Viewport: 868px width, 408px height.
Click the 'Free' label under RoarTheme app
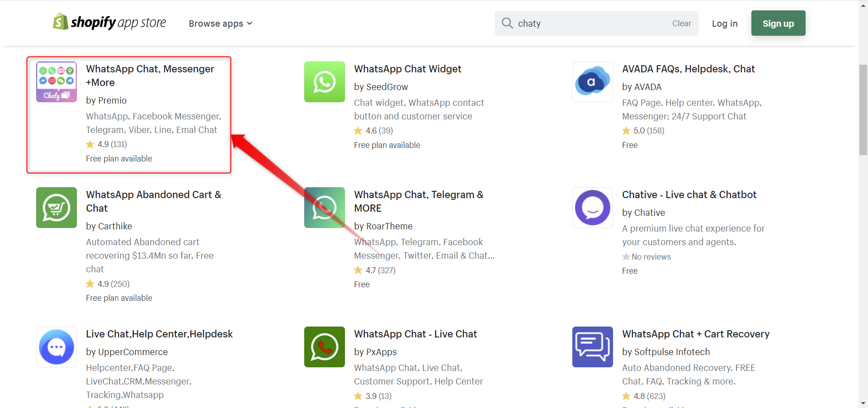(x=362, y=285)
